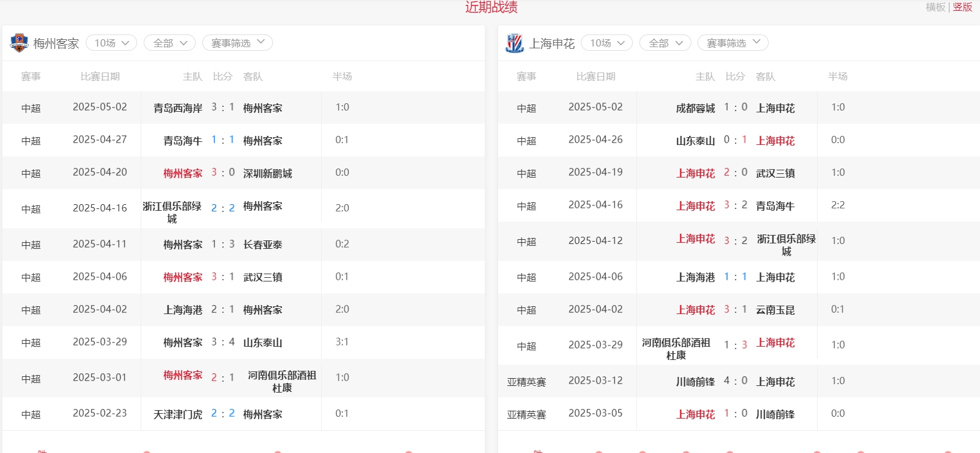Click 3:4 score of 梅州客家 vs 山东泰山
The width and height of the screenshot is (980, 453).
click(x=223, y=342)
